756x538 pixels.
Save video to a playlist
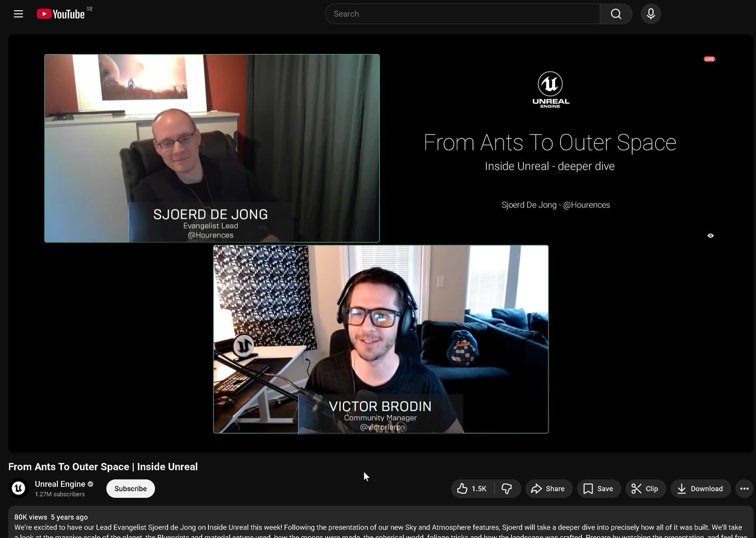[598, 488]
